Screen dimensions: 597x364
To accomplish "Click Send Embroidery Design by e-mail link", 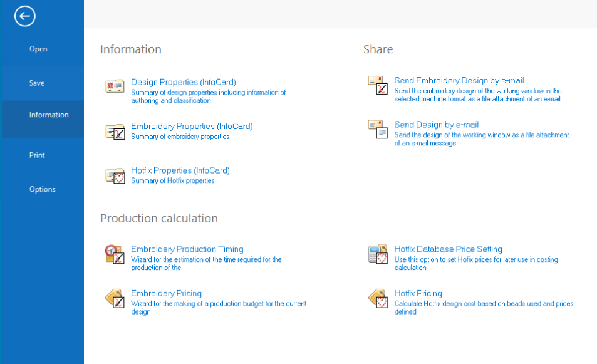I will tap(459, 80).
